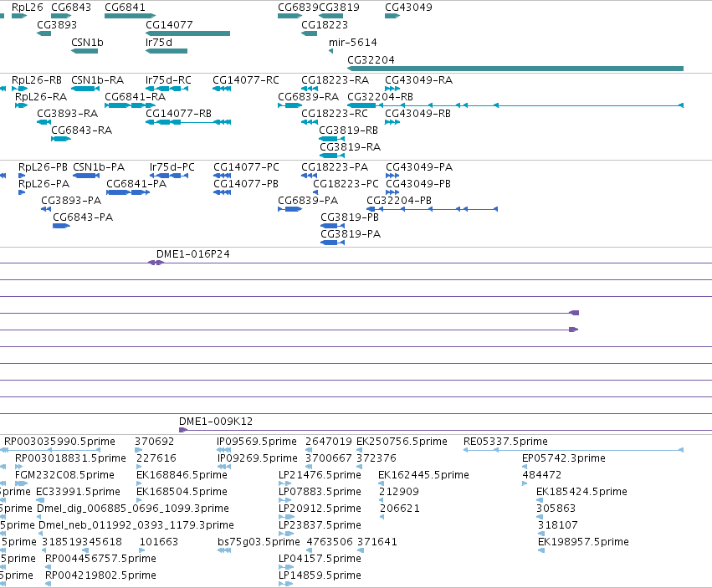This screenshot has height=588, width=712.
Task: Click the RP004456757.5prime EST label
Action: click(100, 559)
